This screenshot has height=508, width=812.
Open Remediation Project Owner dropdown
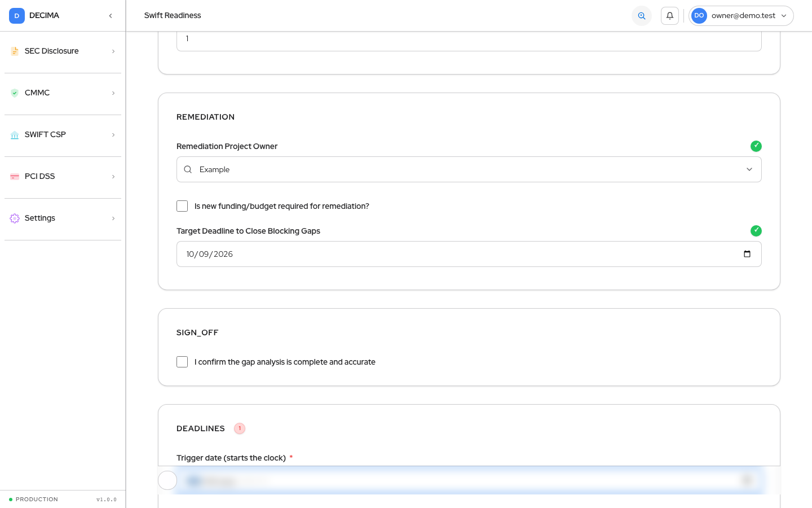(469, 169)
